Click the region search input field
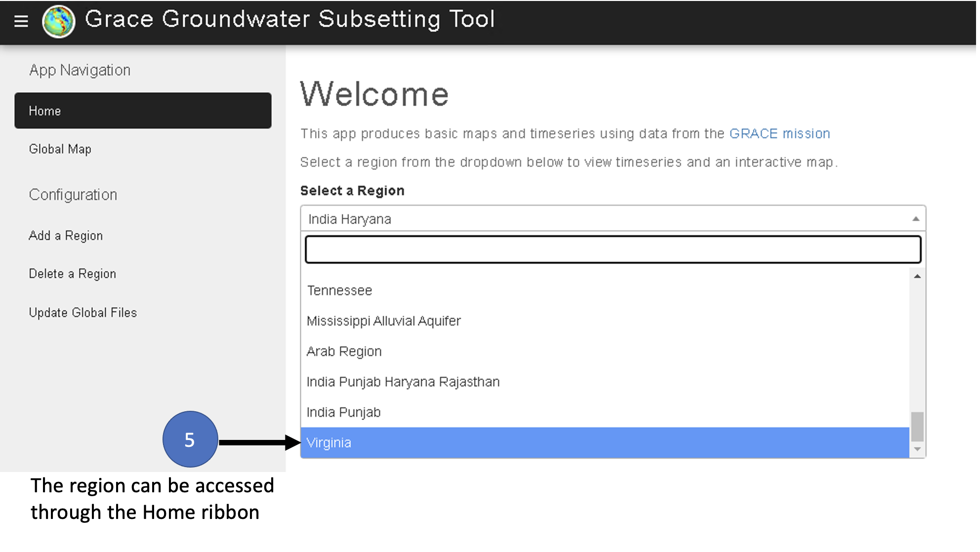Screen dimensions: 980x552 coord(613,249)
